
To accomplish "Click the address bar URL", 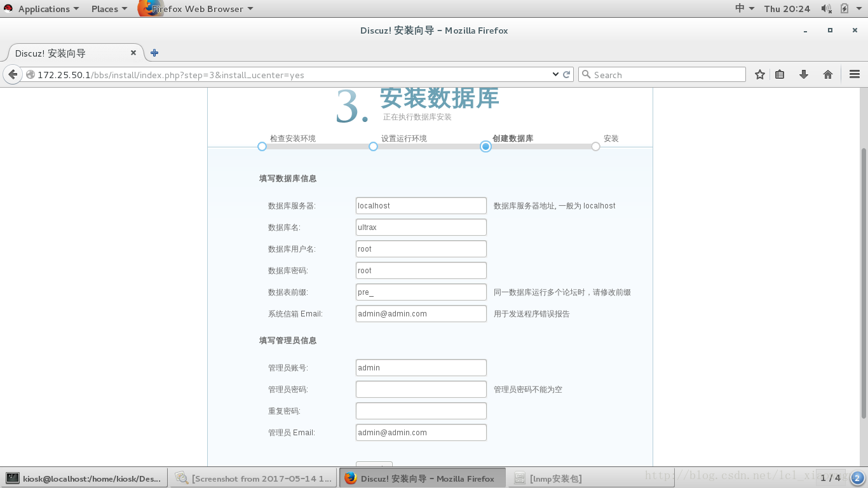I will coord(171,75).
